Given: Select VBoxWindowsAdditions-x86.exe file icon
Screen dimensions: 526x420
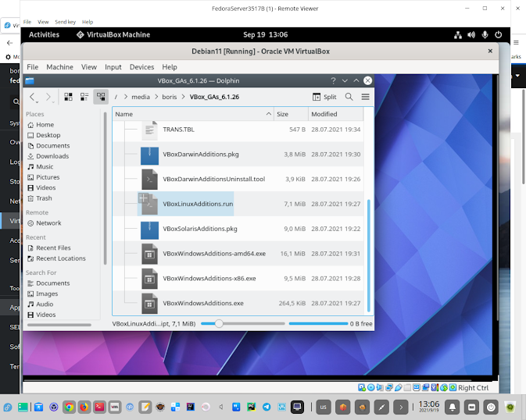Looking at the screenshot, I should tap(149, 279).
